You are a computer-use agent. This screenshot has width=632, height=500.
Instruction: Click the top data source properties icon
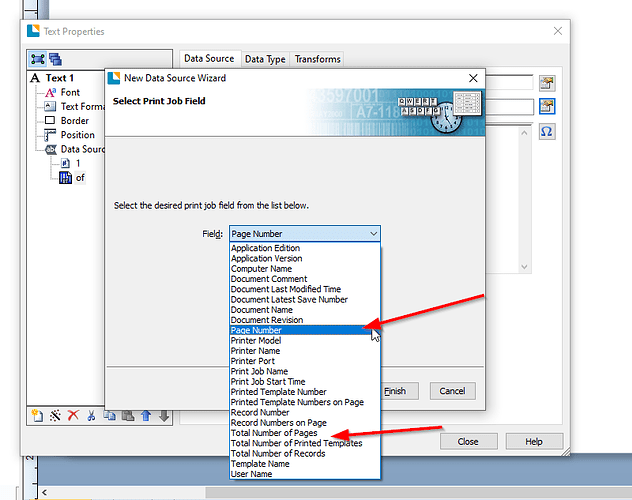point(547,83)
